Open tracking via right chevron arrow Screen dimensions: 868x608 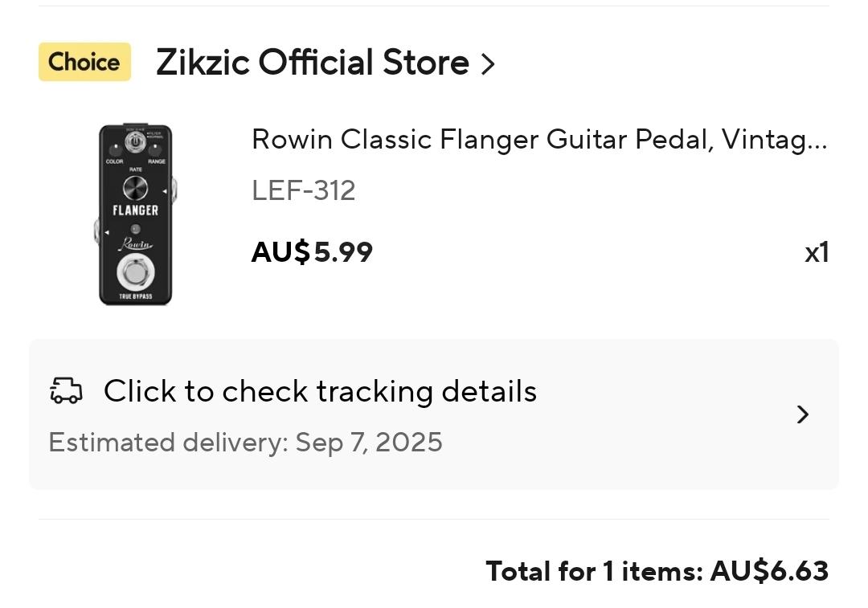tap(803, 414)
